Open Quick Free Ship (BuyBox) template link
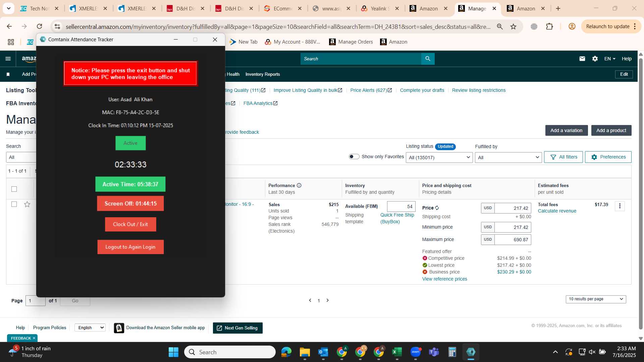 click(397, 218)
